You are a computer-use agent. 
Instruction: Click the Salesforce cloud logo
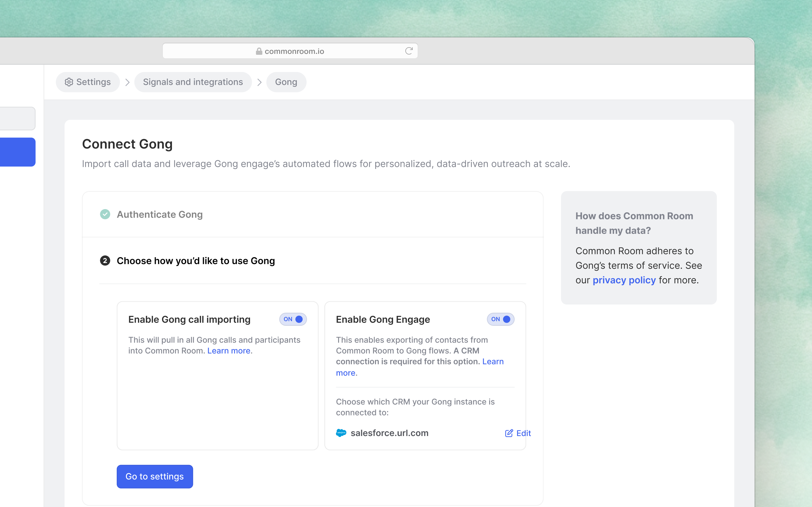[x=341, y=433]
